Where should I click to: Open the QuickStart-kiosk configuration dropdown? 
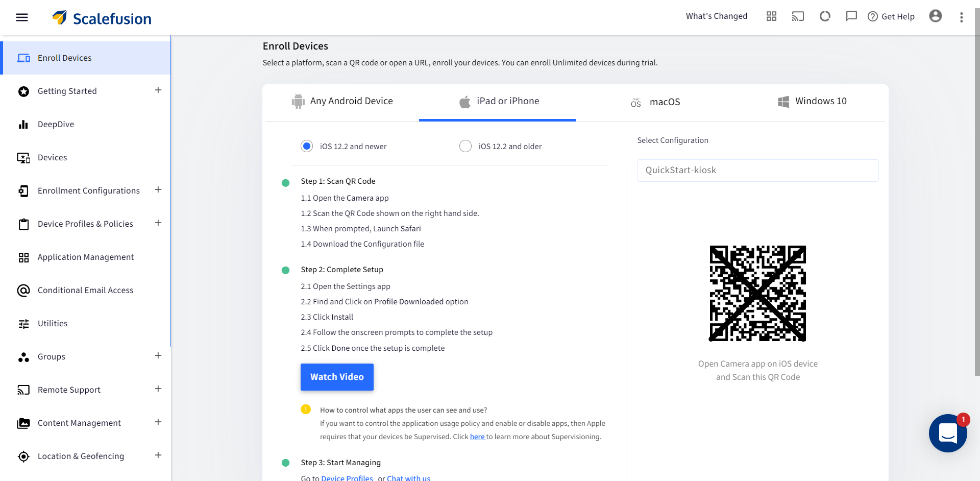pos(757,170)
